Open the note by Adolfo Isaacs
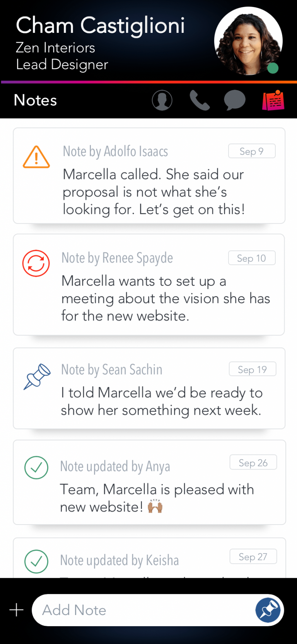This screenshot has height=644, width=297. click(154, 192)
